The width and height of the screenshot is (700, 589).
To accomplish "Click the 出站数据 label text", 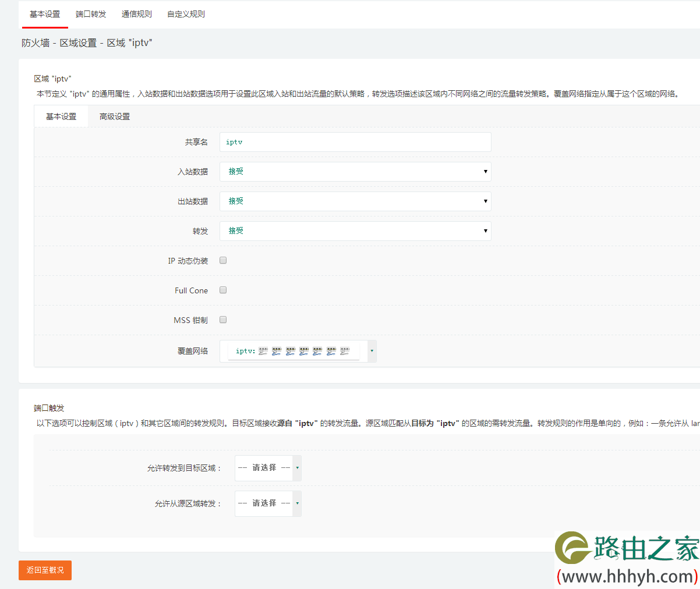I will point(193,201).
